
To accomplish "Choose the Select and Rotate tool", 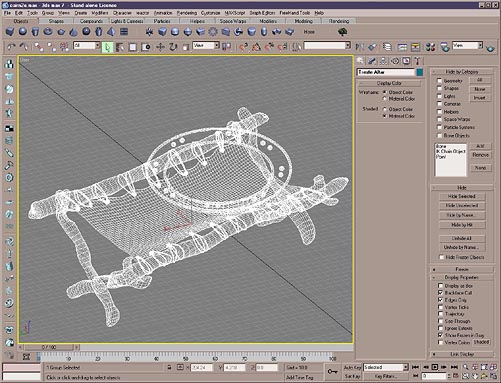I will (173, 47).
